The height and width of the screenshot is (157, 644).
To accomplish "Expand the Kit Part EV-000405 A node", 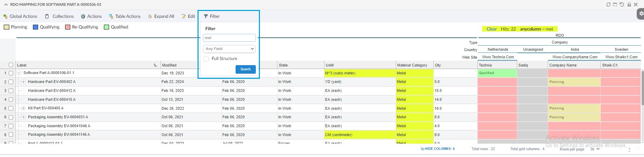I will (23, 108).
